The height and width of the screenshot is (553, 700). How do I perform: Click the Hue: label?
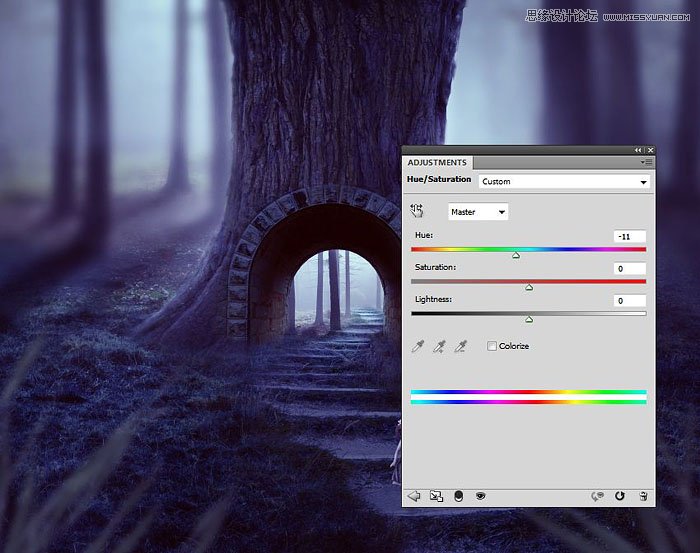[x=424, y=235]
